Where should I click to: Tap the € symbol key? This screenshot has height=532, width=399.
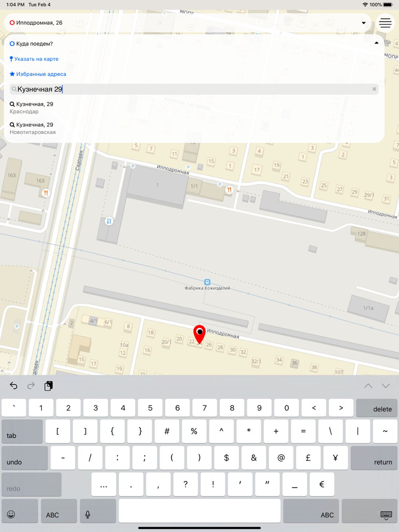tap(322, 484)
